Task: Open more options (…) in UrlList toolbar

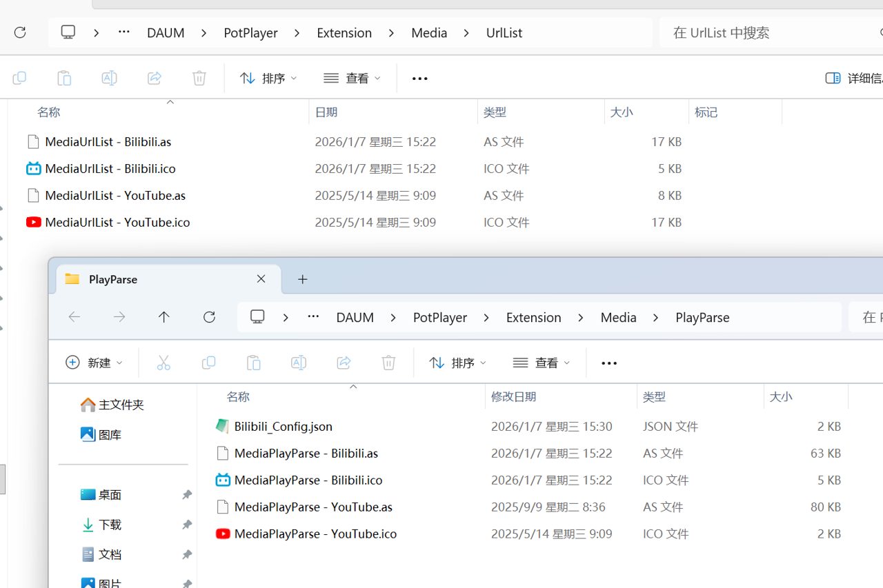Action: point(420,78)
